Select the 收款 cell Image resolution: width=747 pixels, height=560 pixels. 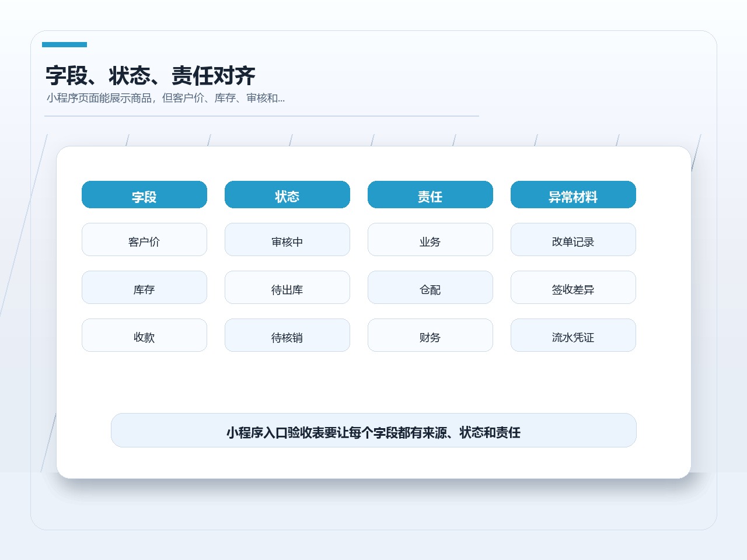tap(144, 335)
